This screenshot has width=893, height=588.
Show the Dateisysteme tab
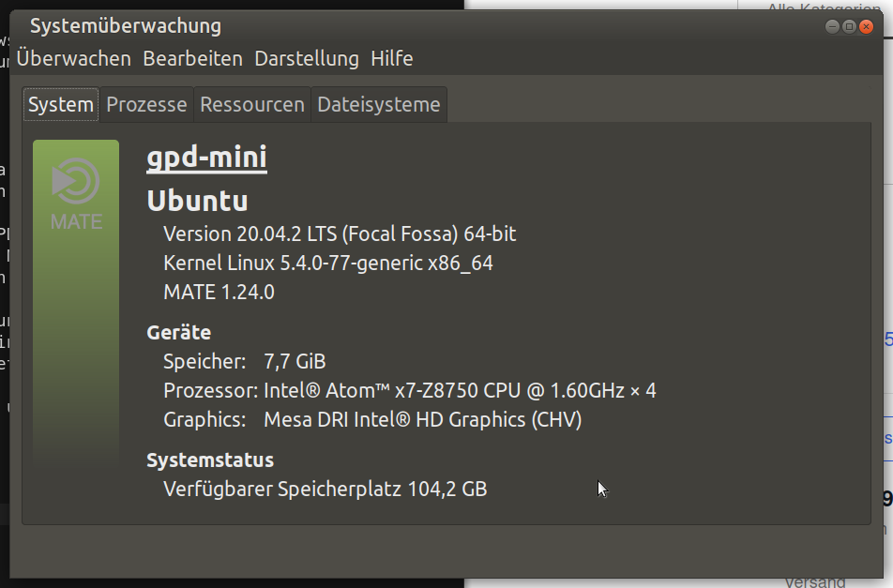[x=378, y=104]
